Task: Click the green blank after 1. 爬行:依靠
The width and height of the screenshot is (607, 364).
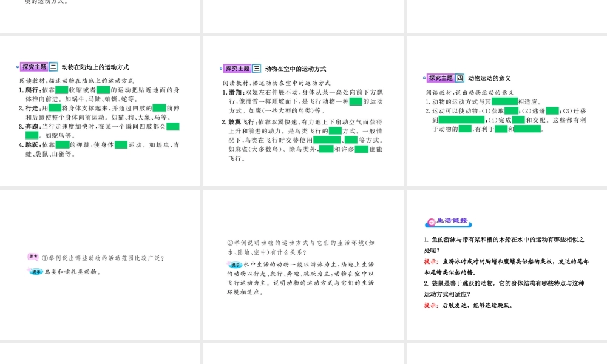Action: pos(62,90)
